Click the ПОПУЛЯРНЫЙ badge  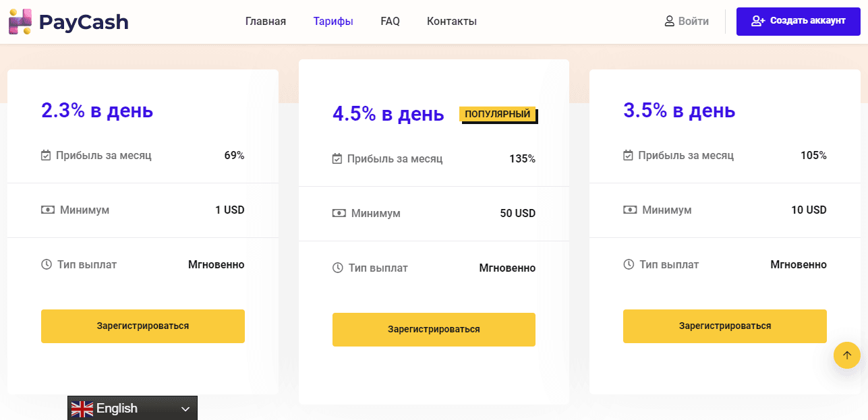(x=497, y=115)
